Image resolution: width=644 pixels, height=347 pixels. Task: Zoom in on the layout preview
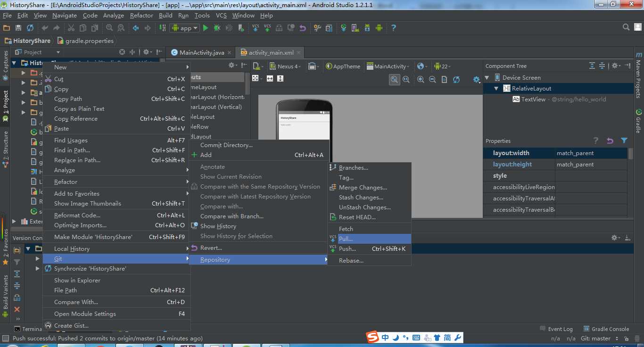(421, 80)
